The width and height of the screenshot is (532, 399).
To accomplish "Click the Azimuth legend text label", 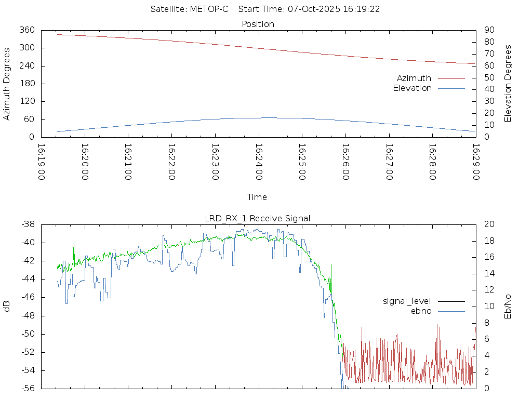I will (x=414, y=78).
